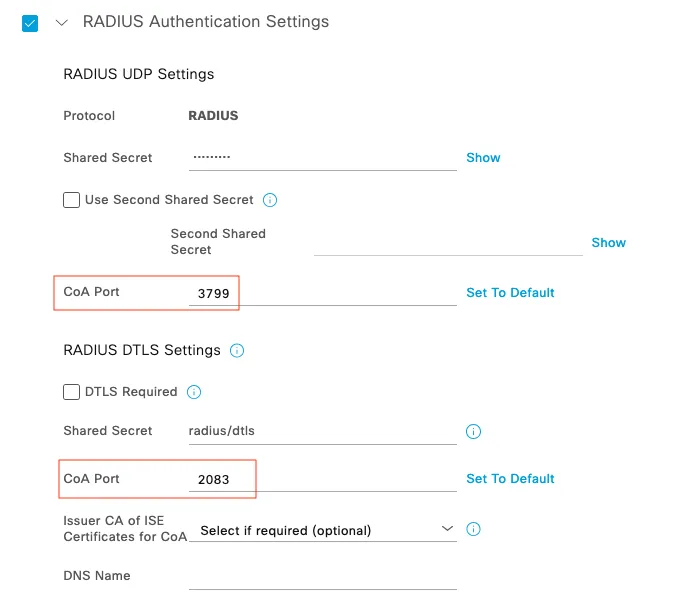Screen dimensions: 698x602
Task: Open info icon next to DTLS Required
Action: pyautogui.click(x=194, y=392)
